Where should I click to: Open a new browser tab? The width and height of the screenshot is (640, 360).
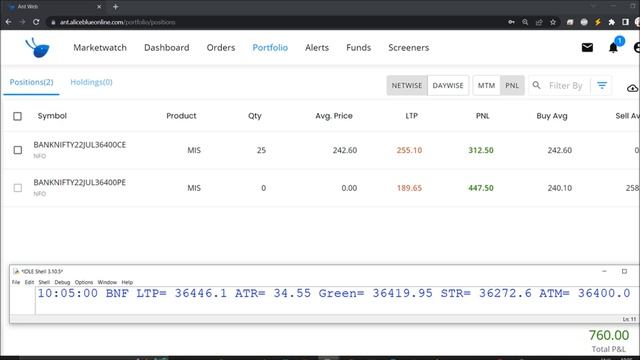click(116, 7)
